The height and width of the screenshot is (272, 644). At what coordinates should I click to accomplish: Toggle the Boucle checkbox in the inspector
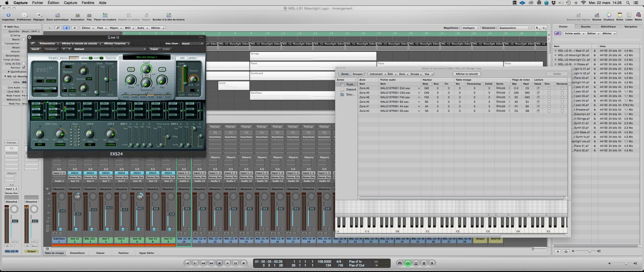23,40
